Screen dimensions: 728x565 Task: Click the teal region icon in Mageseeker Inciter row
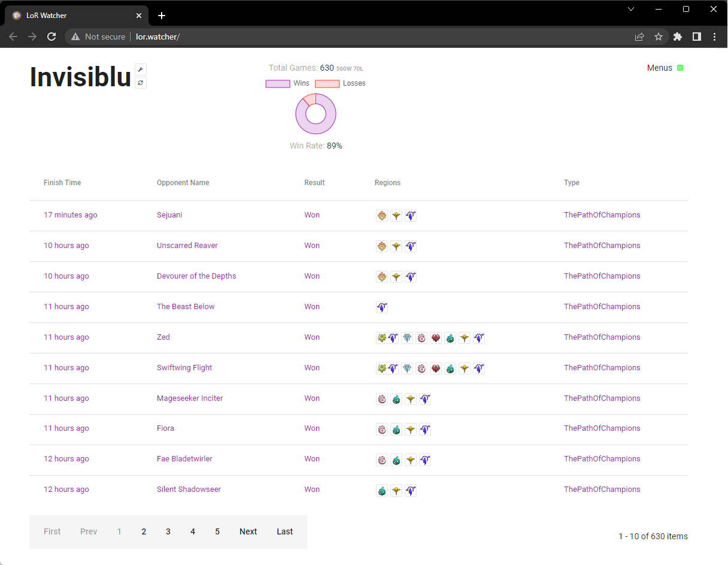pos(396,399)
